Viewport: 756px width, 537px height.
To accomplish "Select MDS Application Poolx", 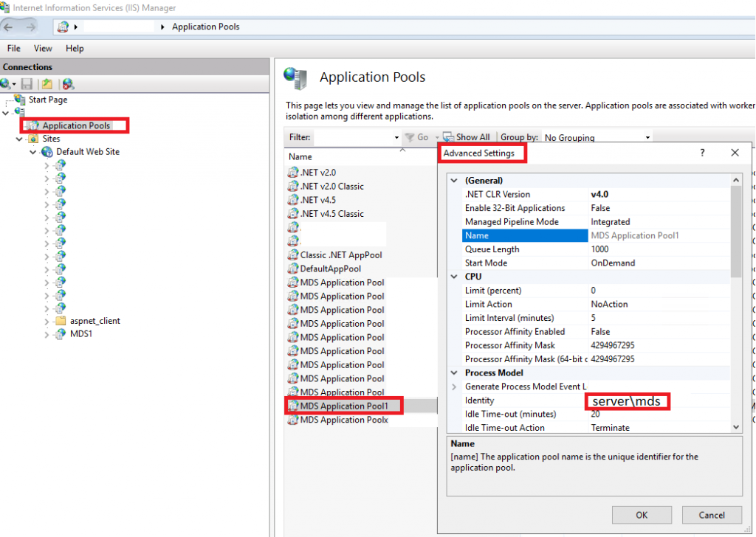I will pyautogui.click(x=344, y=420).
